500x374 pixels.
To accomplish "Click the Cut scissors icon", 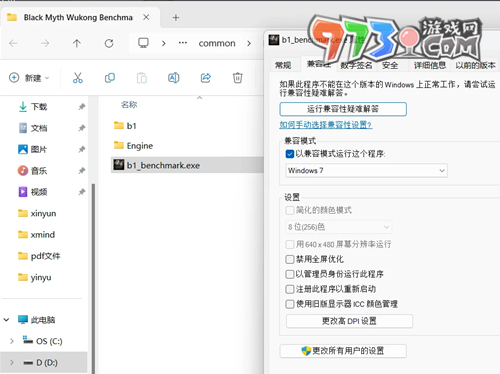I will (x=78, y=78).
